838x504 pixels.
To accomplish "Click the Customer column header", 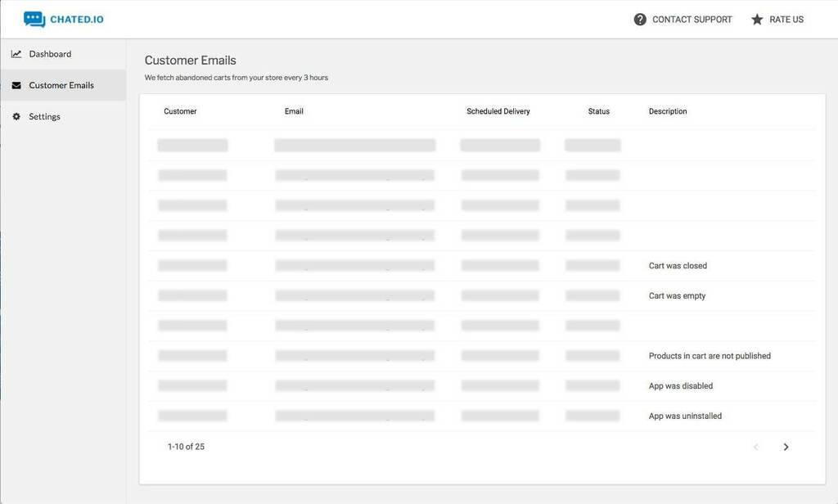I will (180, 111).
